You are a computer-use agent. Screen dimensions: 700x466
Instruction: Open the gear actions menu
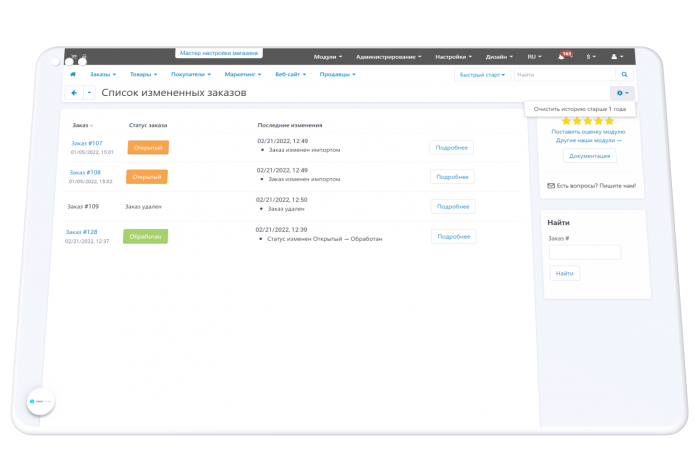(x=622, y=93)
